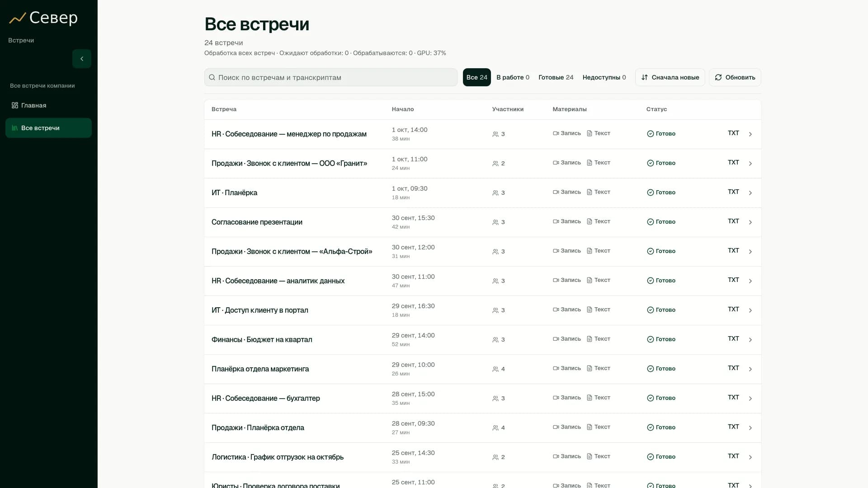Show the Недоступны filter tab
The height and width of the screenshot is (488, 868).
pyautogui.click(x=604, y=77)
